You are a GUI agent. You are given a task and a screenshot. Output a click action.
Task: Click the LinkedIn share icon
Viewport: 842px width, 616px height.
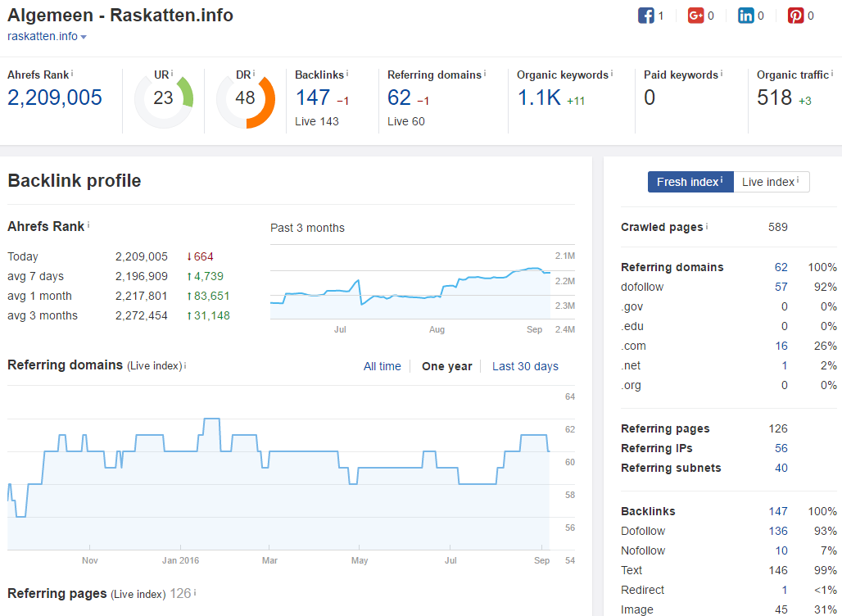click(x=746, y=16)
